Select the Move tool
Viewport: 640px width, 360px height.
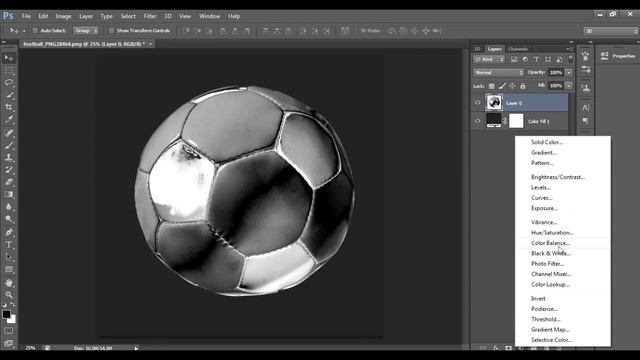(9, 58)
